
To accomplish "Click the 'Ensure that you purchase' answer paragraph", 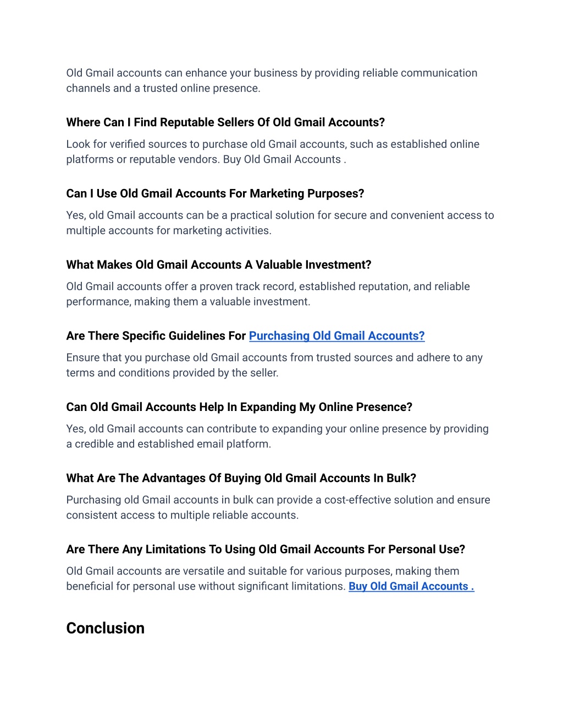I will (x=274, y=365).
